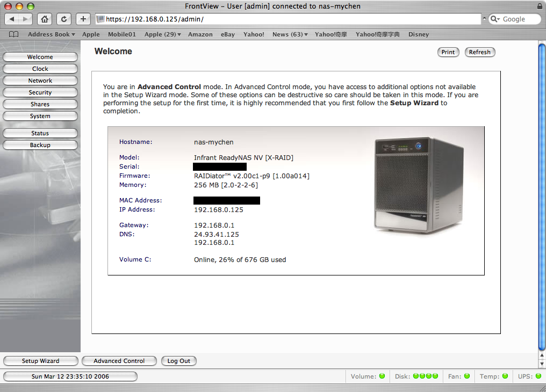Open the Status menu
The height and width of the screenshot is (392, 546).
[x=40, y=133]
